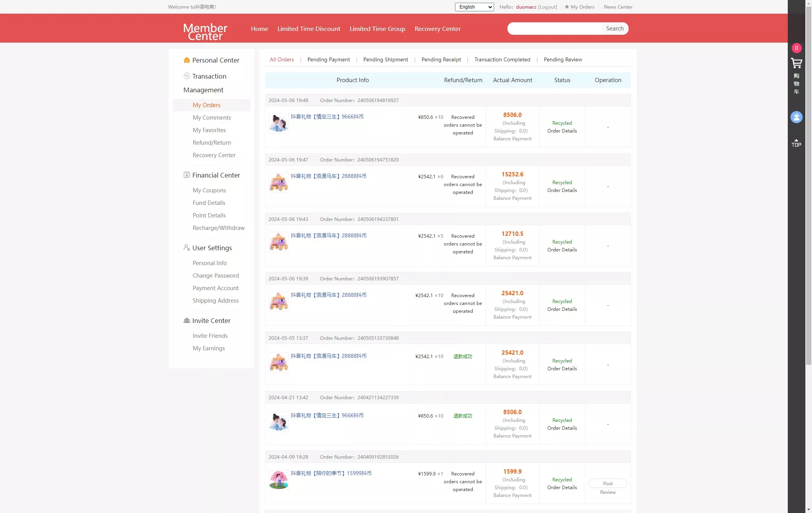Open Recharge/Withdraw in Financial Center

pos(219,228)
